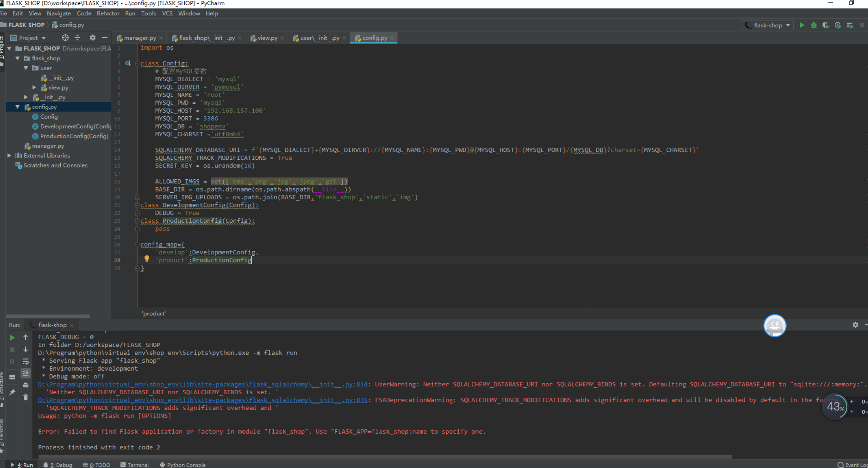Switch to the user\__init__.py editor tab
This screenshot has width=868, height=468.
point(320,38)
